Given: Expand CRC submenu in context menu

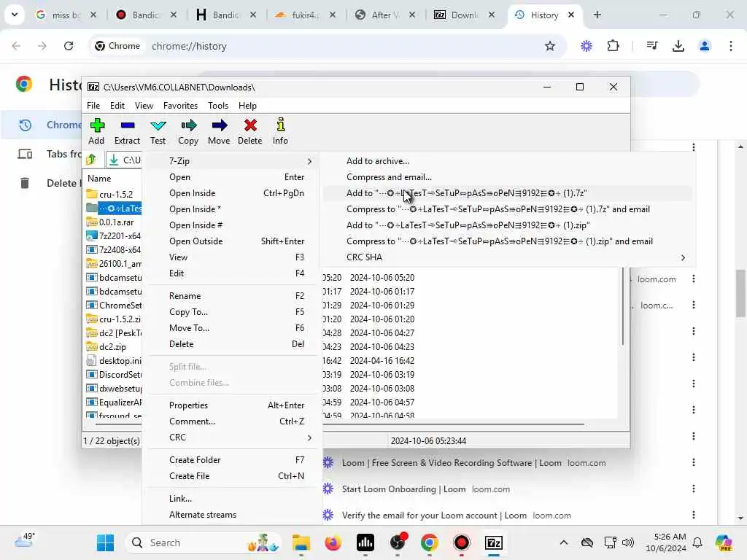Looking at the screenshot, I should (232, 437).
